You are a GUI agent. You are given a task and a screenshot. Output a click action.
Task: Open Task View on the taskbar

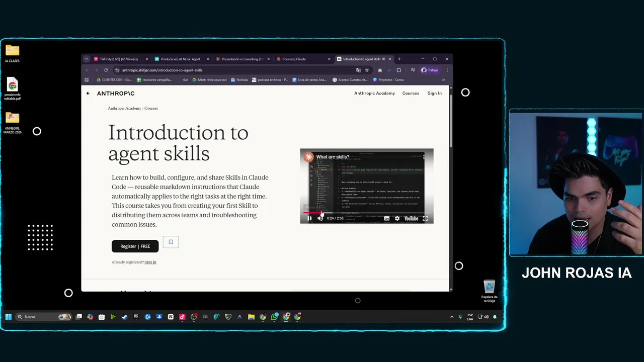click(79, 317)
